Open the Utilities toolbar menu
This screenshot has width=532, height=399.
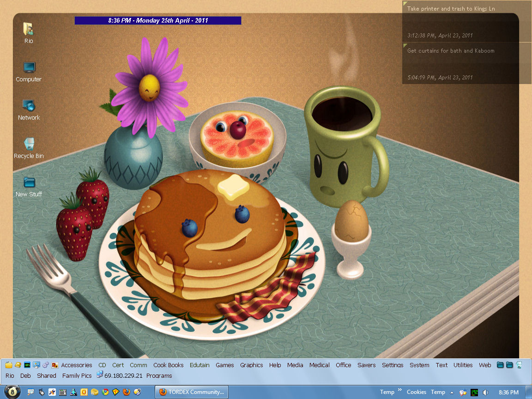tap(463, 365)
